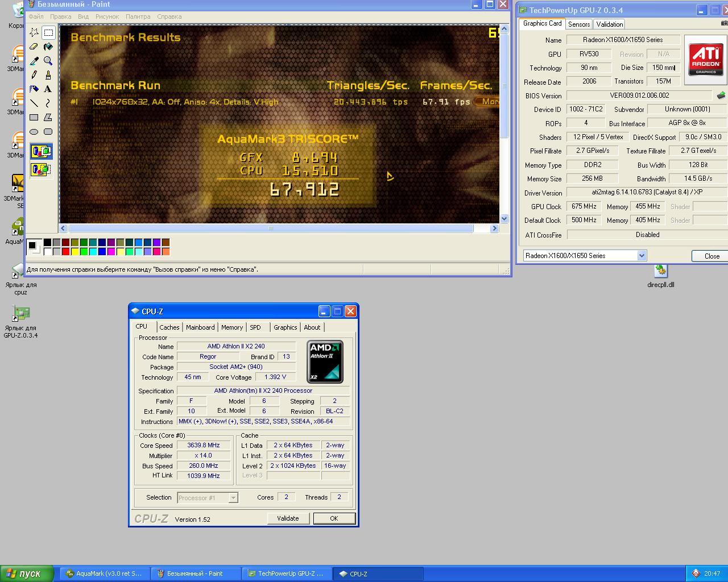Screen dimensions: 728x582
Task: Click the Validate button in CPU-Z
Action: (288, 518)
